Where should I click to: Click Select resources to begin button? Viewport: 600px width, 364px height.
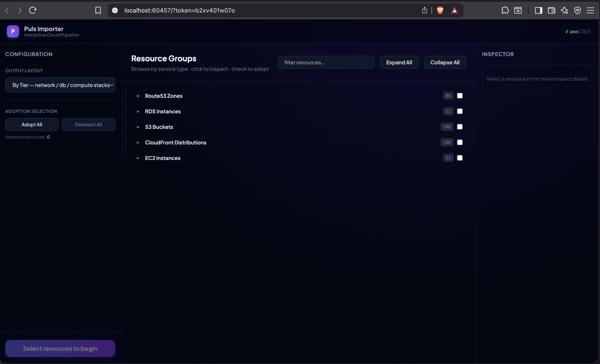(60, 348)
